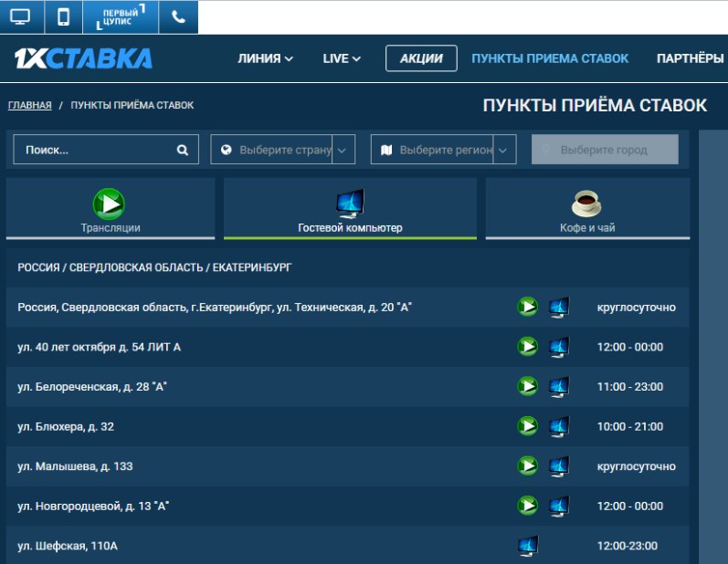Click broadcast icon for ул. Техническая, д. 20
728x564 pixels.
pyautogui.click(x=527, y=307)
